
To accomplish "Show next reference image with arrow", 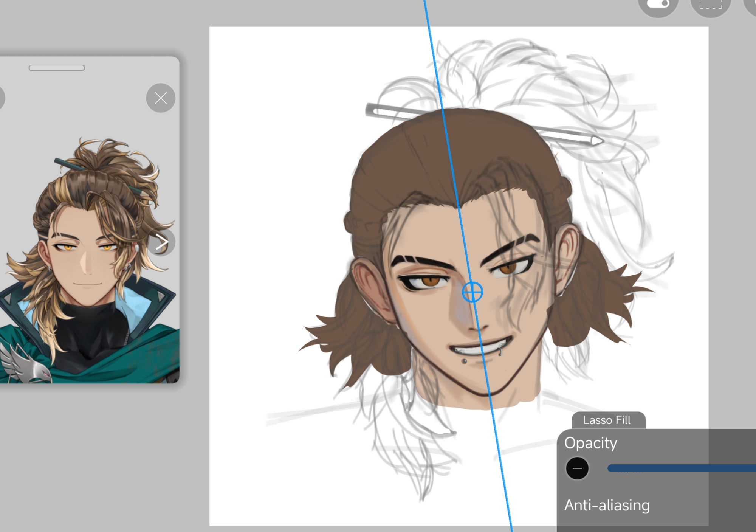I will point(162,242).
